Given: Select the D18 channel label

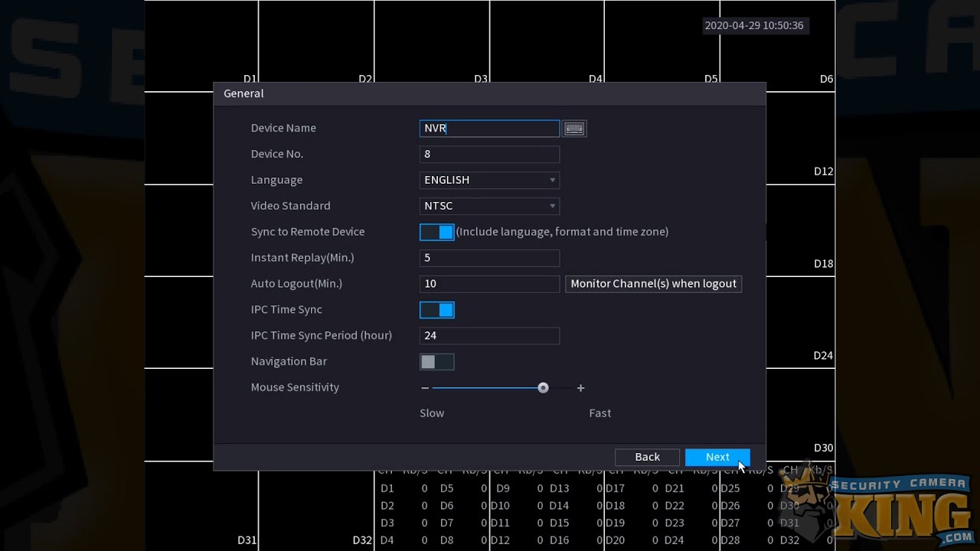Looking at the screenshot, I should click(823, 263).
